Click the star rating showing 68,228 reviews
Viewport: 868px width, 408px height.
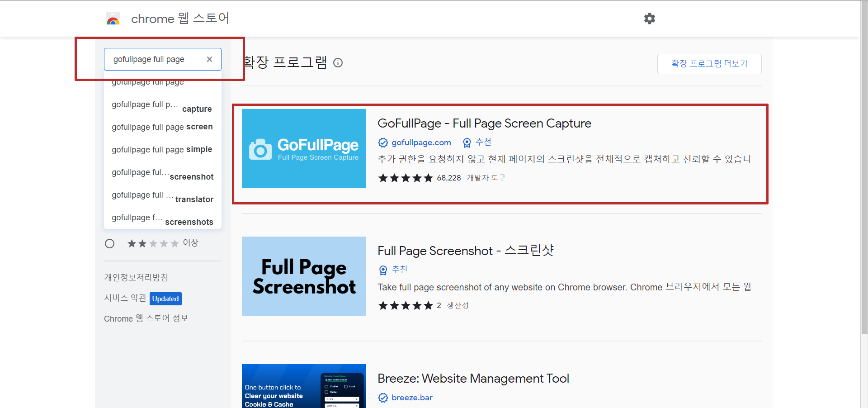coord(419,178)
